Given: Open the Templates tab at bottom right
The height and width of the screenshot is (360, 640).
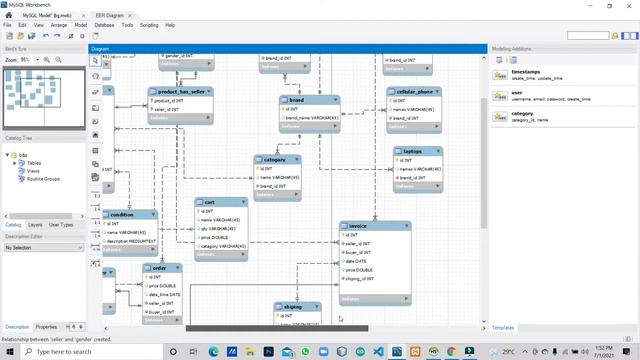Looking at the screenshot, I should [x=503, y=328].
